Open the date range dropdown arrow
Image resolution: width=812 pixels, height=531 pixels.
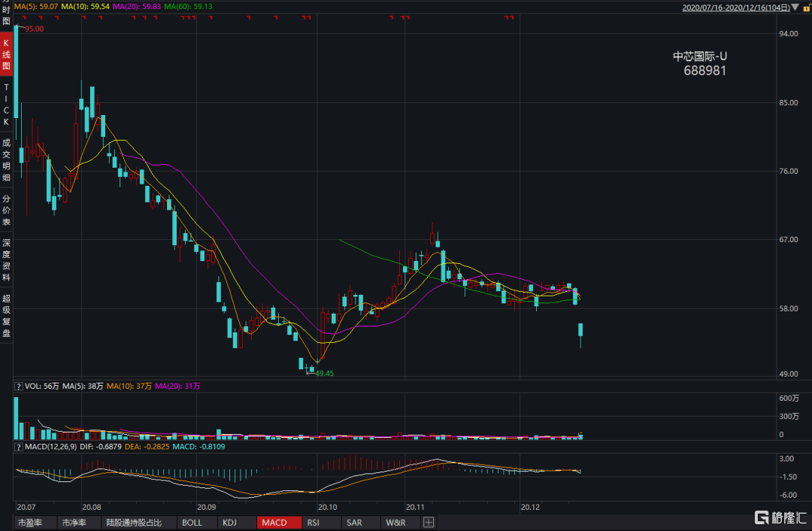pyautogui.click(x=795, y=8)
